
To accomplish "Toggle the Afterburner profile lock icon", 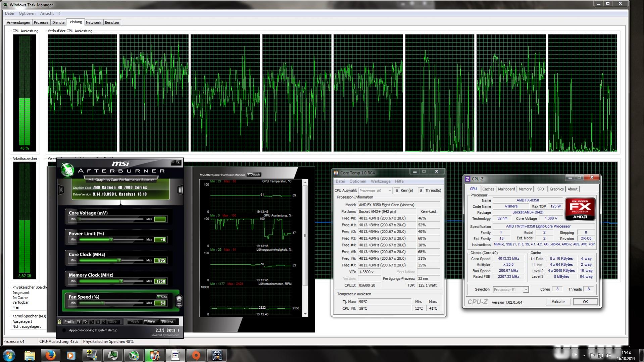I will coord(59,322).
